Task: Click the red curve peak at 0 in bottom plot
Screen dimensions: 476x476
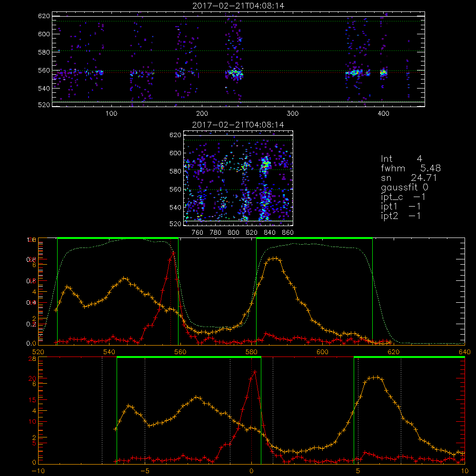Action: [255, 372]
